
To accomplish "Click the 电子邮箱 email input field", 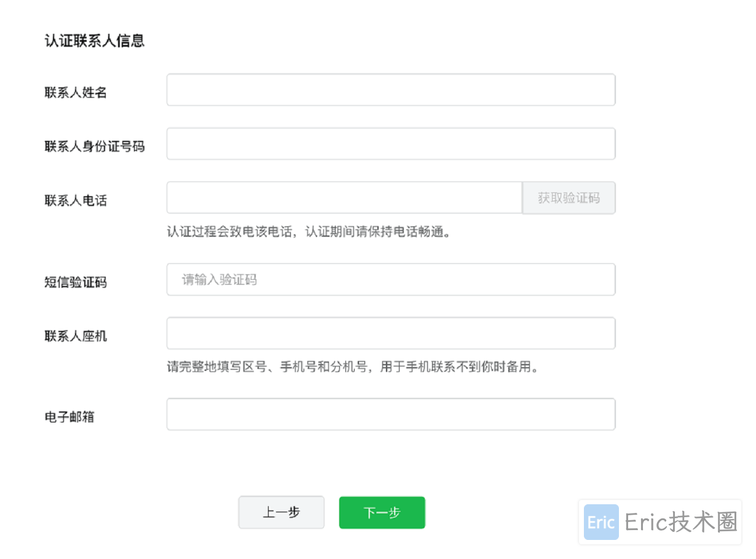I will [x=390, y=414].
